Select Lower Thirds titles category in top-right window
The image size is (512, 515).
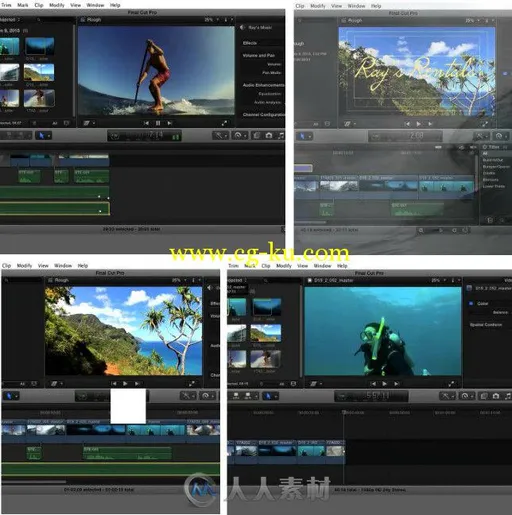pos(494,186)
